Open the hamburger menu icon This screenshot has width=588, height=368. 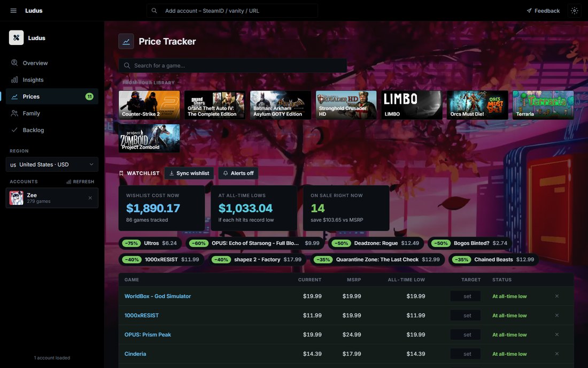tap(13, 11)
